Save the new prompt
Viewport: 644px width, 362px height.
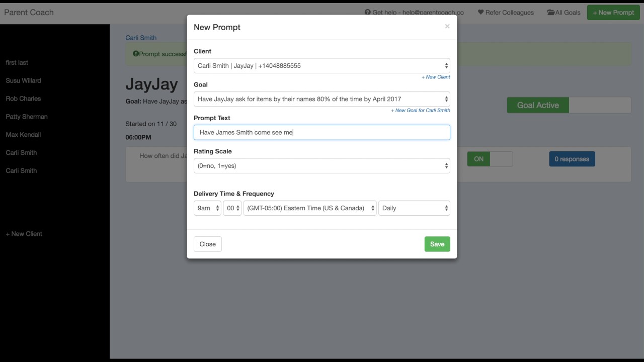coord(437,244)
